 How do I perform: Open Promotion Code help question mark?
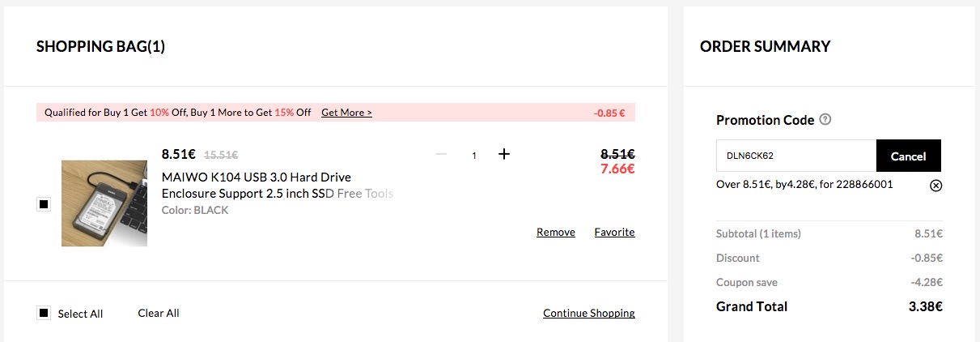pos(825,120)
